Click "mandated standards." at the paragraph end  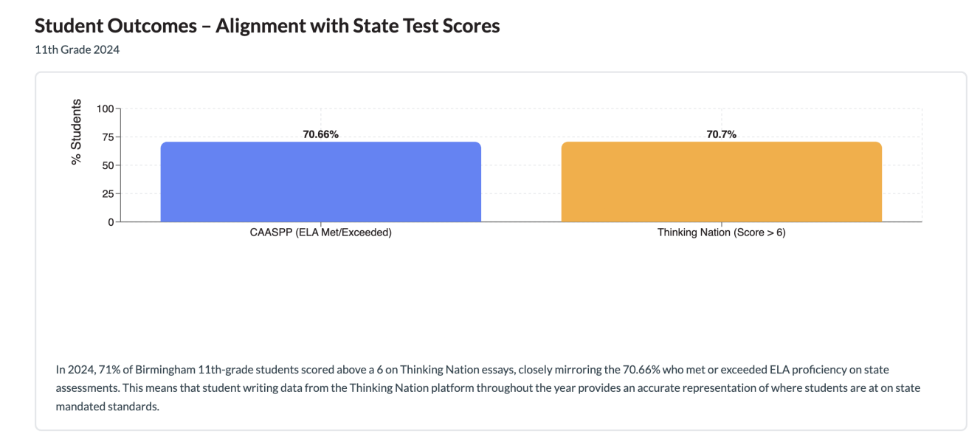(x=108, y=407)
